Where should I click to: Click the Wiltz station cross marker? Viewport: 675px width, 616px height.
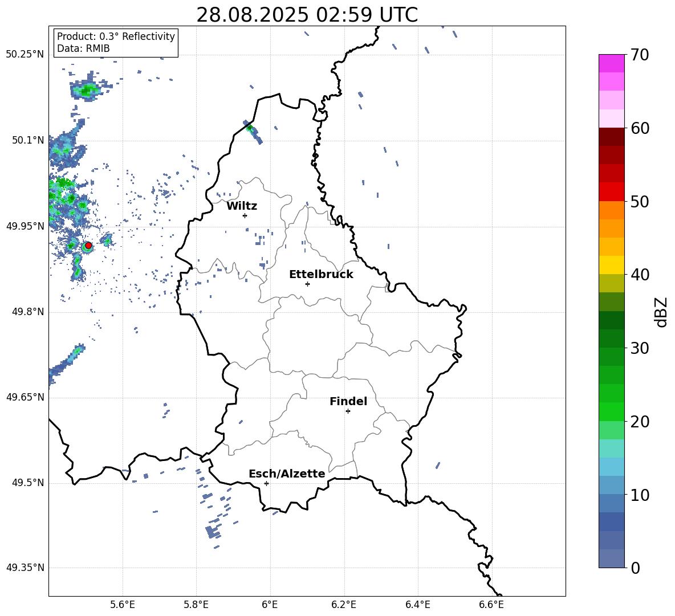tap(245, 215)
